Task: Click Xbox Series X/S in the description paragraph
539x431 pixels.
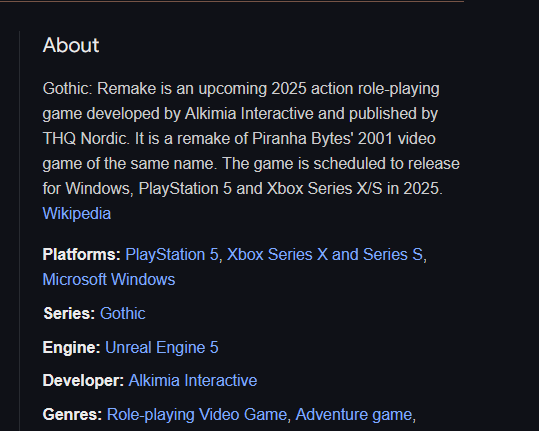Action: [x=324, y=189]
